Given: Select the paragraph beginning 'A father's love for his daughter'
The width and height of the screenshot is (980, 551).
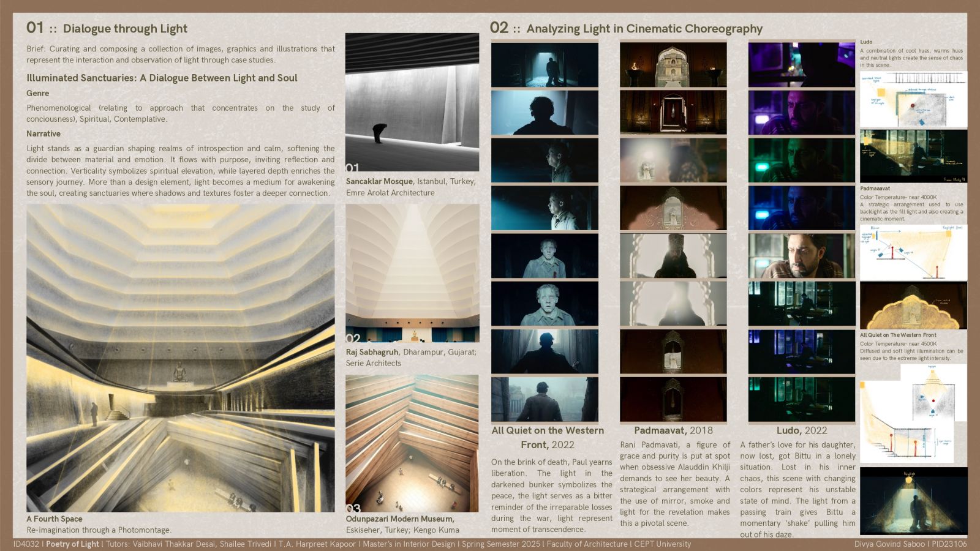Looking at the screenshot, I should (x=797, y=489).
